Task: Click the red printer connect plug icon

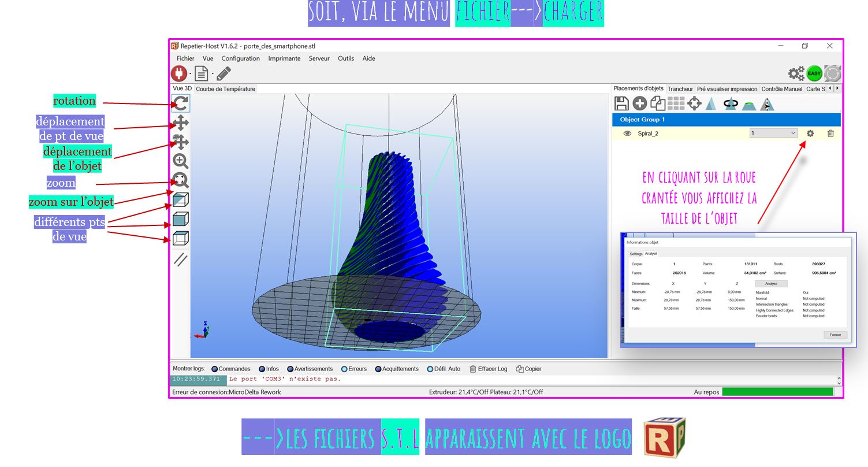Action: coord(179,73)
